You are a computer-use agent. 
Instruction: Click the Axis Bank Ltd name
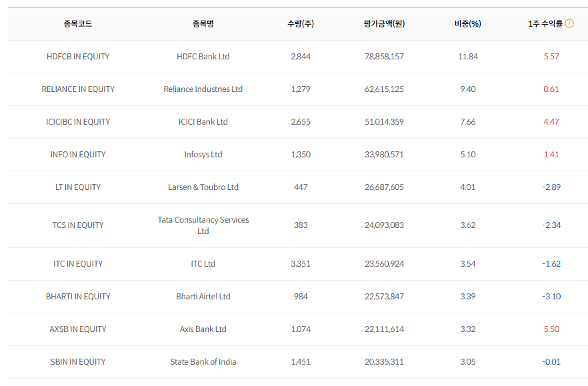203,329
